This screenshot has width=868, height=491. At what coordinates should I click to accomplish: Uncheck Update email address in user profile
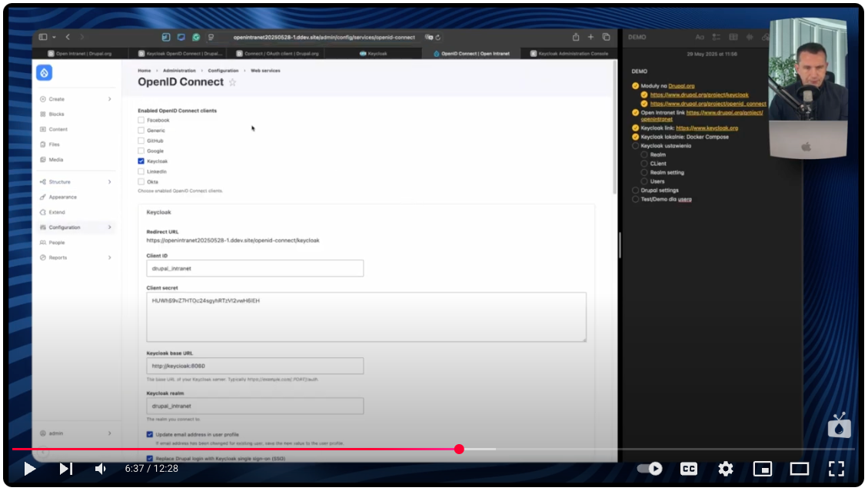(149, 435)
